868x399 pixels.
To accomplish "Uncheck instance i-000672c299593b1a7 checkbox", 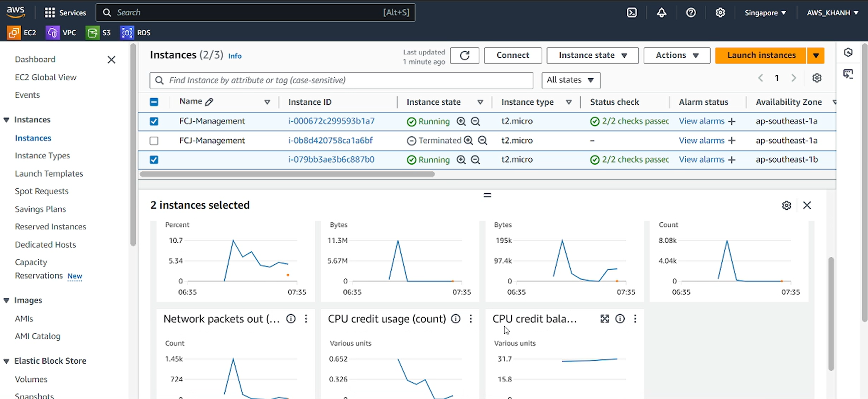I will coord(154,121).
